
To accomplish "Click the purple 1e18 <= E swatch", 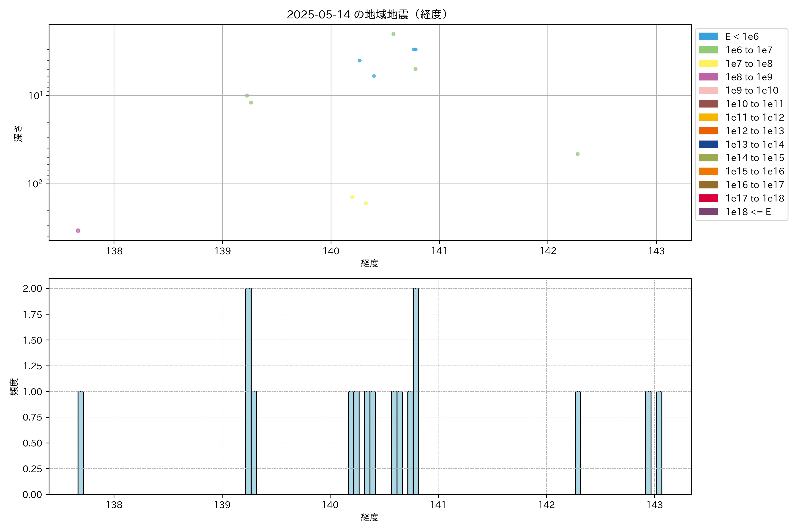I will pos(708,212).
